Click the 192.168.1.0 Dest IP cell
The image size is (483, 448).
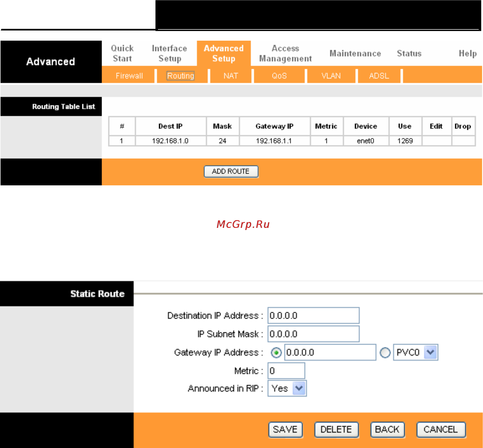(x=171, y=141)
